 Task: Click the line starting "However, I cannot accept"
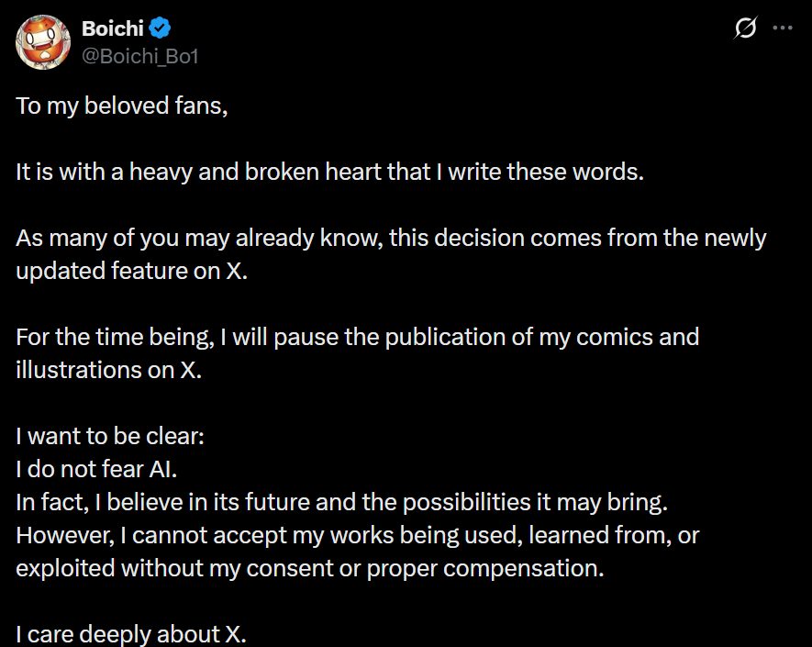(358, 535)
